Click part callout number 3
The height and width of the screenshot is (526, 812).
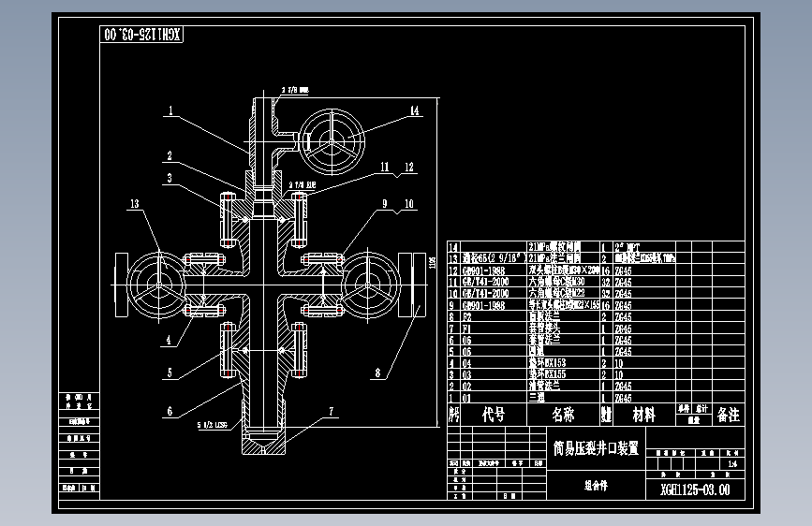(x=170, y=178)
